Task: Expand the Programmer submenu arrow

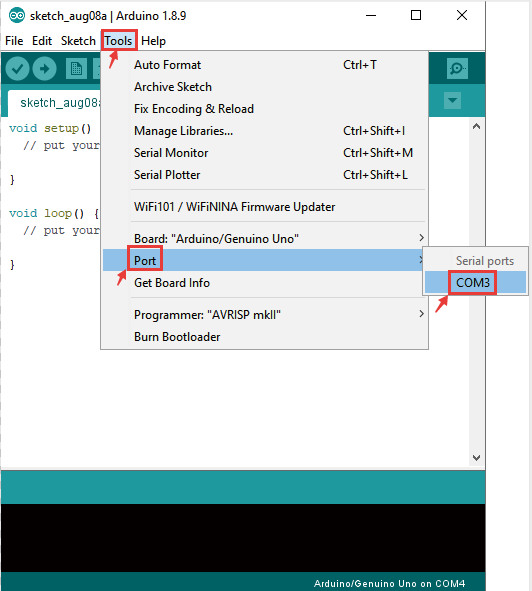Action: (x=422, y=314)
